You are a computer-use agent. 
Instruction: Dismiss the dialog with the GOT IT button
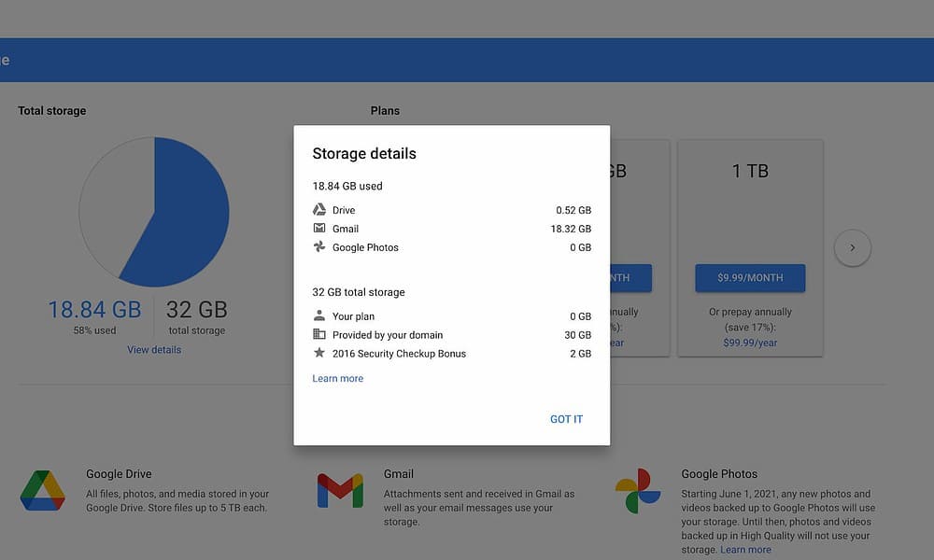(x=566, y=418)
